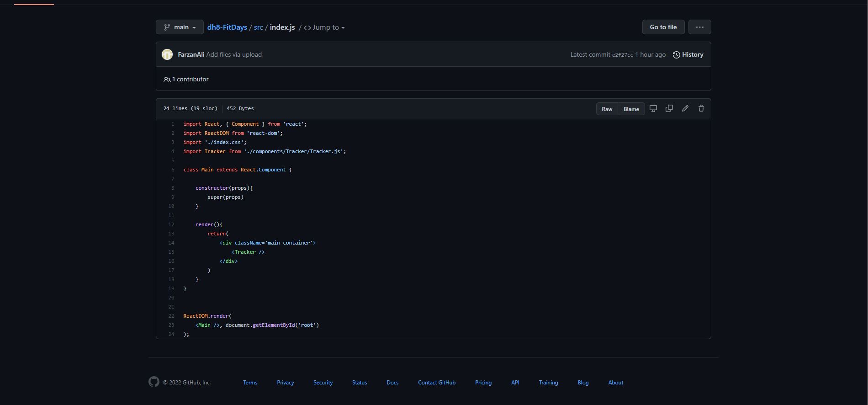Select line number 6
Image resolution: width=868 pixels, height=405 pixels.
click(173, 170)
